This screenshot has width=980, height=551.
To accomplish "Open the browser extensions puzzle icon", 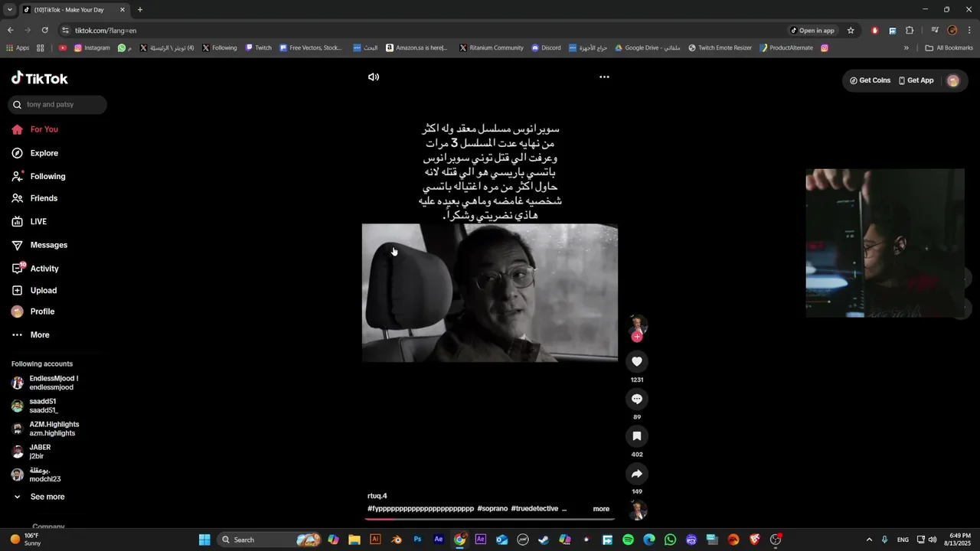I will point(910,31).
